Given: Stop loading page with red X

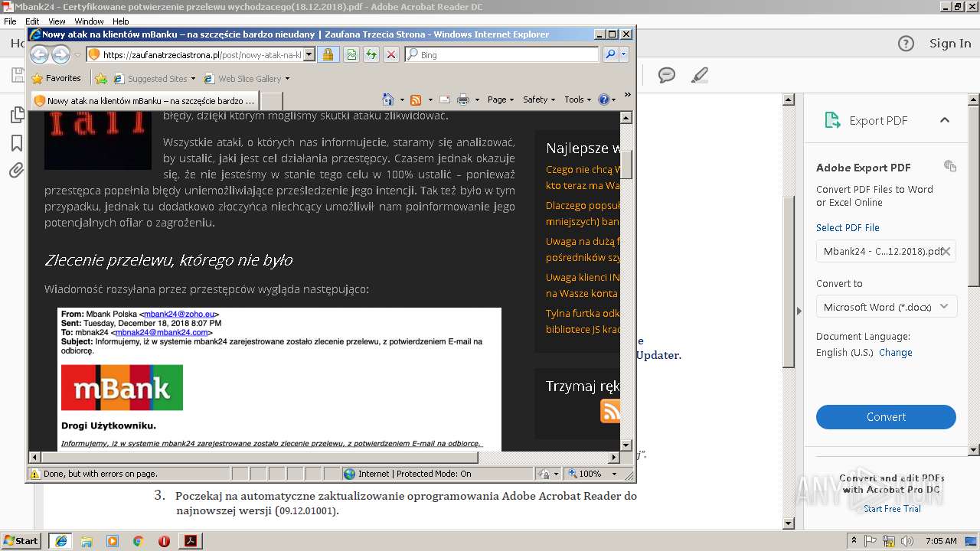Looking at the screenshot, I should (x=390, y=54).
